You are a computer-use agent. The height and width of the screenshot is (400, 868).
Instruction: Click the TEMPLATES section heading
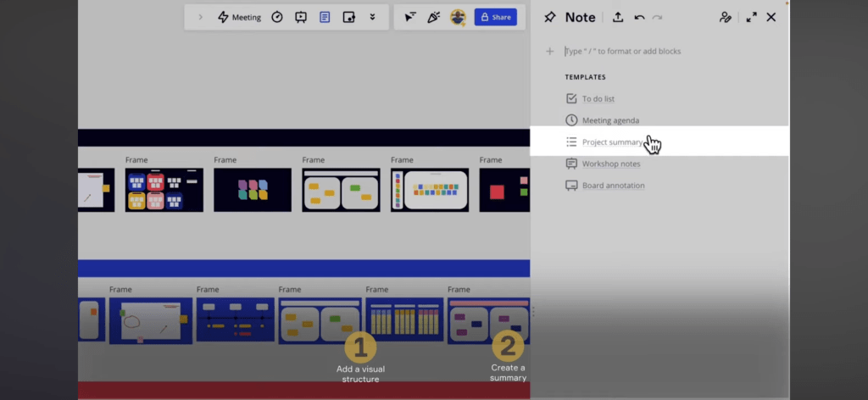tap(585, 77)
